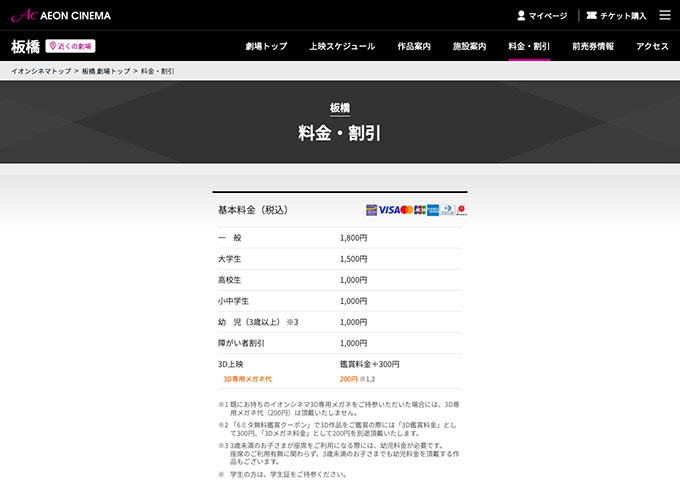Click the orange 3D専用メガネ代 label
Image resolution: width=680 pixels, height=480 pixels.
[247, 379]
